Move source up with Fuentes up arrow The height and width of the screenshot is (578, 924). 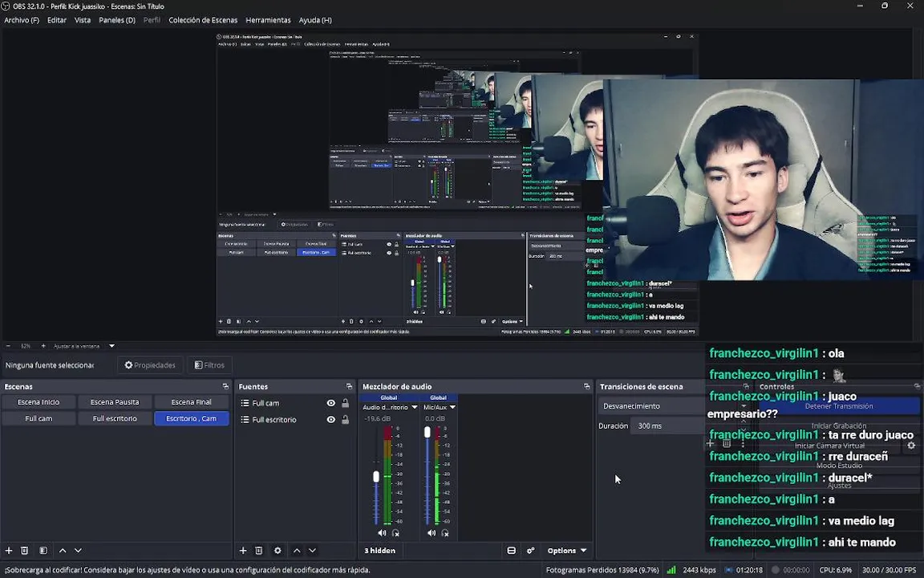pyautogui.click(x=297, y=550)
